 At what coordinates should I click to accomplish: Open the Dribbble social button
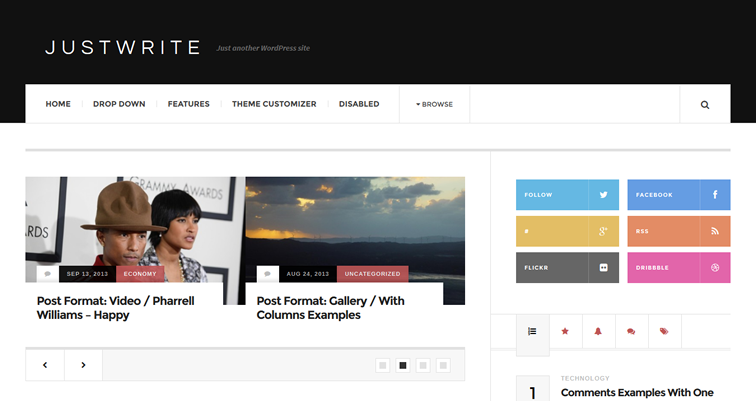pyautogui.click(x=678, y=267)
